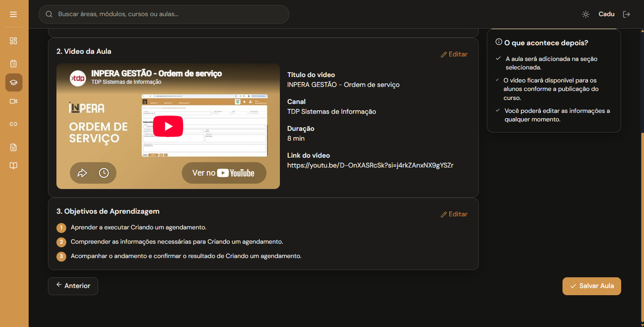Save the lesson with Salvar Aula
Image resolution: width=644 pixels, height=327 pixels.
592,286
